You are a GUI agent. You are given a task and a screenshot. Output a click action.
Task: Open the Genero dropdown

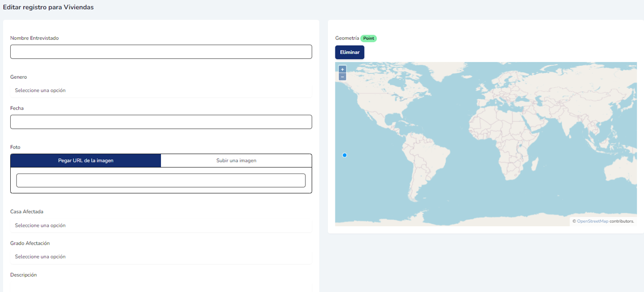pos(161,91)
